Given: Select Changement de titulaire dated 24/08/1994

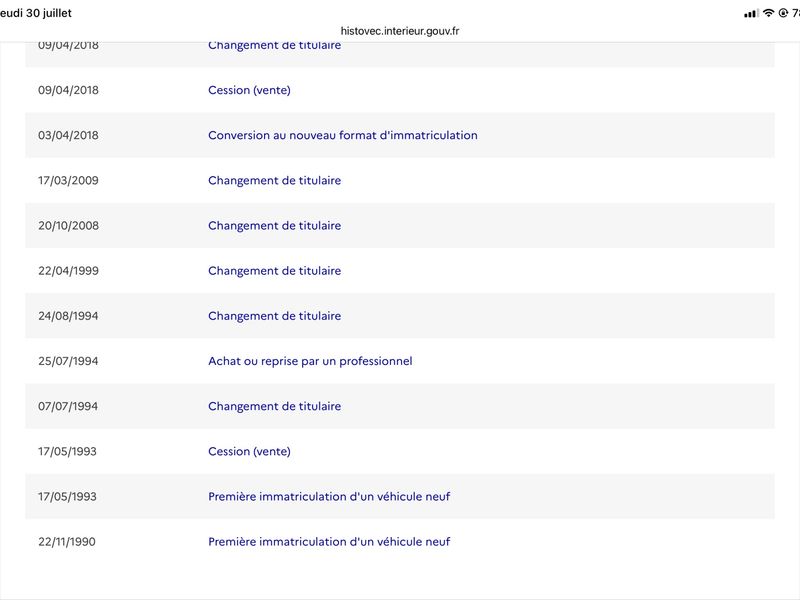Looking at the screenshot, I should pyautogui.click(x=274, y=316).
